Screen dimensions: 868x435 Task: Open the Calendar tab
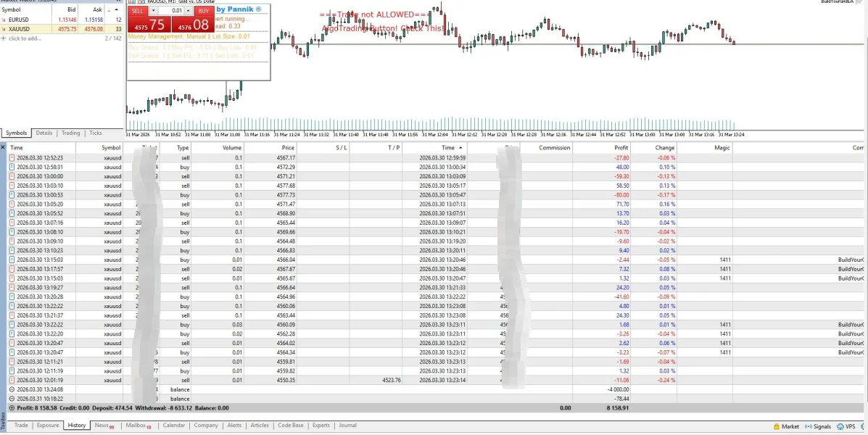174,426
